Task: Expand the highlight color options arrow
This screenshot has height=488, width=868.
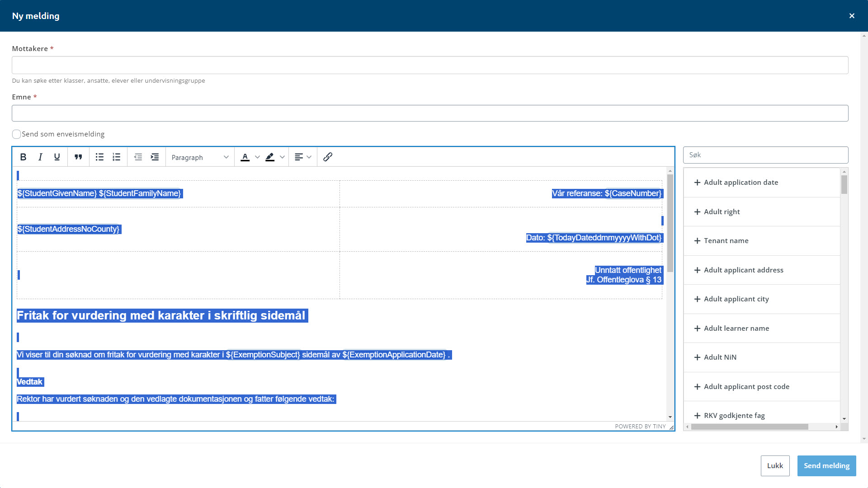Action: click(282, 157)
